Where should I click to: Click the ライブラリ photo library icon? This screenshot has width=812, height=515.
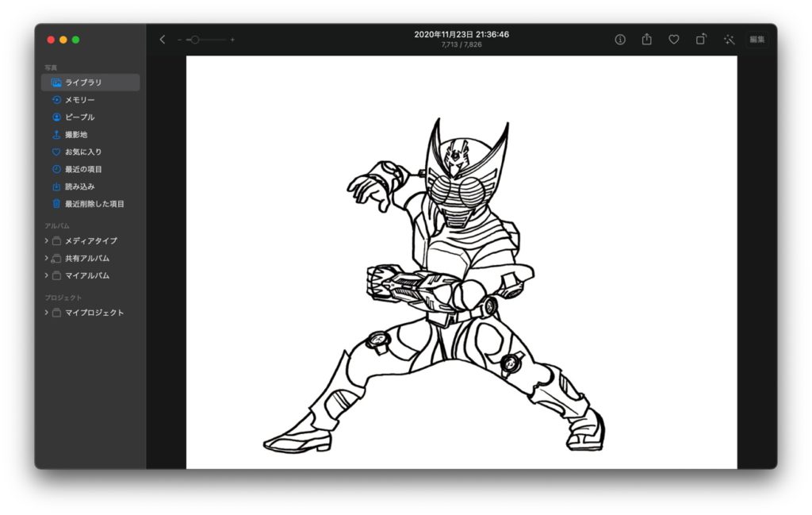coord(56,83)
